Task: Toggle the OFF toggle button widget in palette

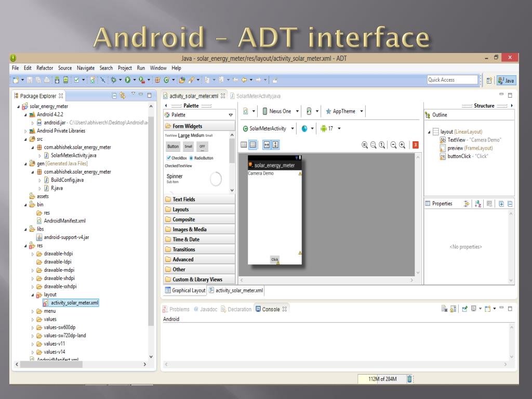Action: (x=202, y=147)
